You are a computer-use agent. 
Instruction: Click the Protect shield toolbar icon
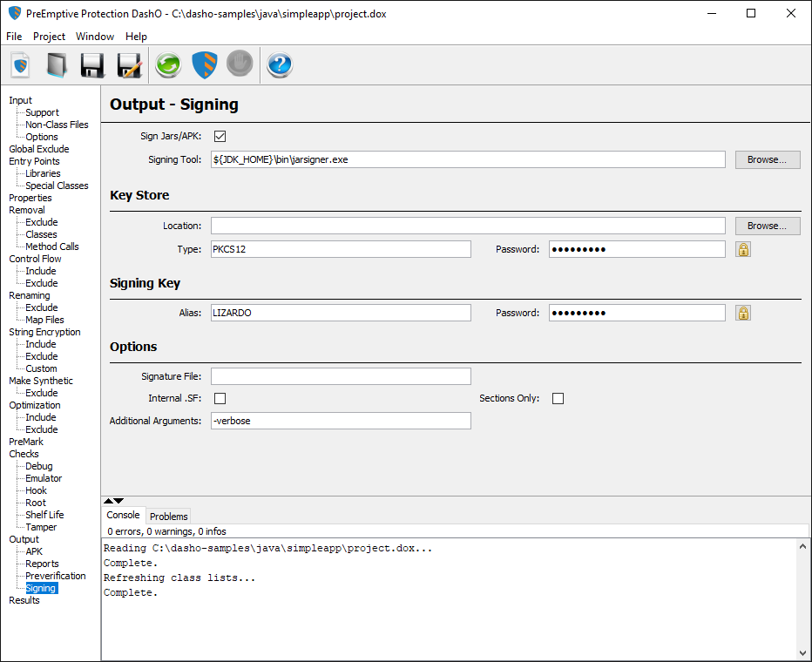coord(205,65)
